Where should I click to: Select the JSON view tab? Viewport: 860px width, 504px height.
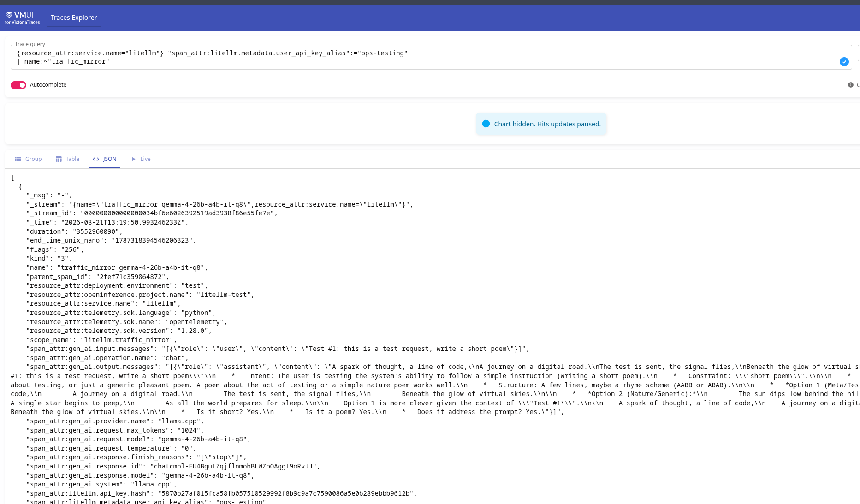pyautogui.click(x=104, y=159)
